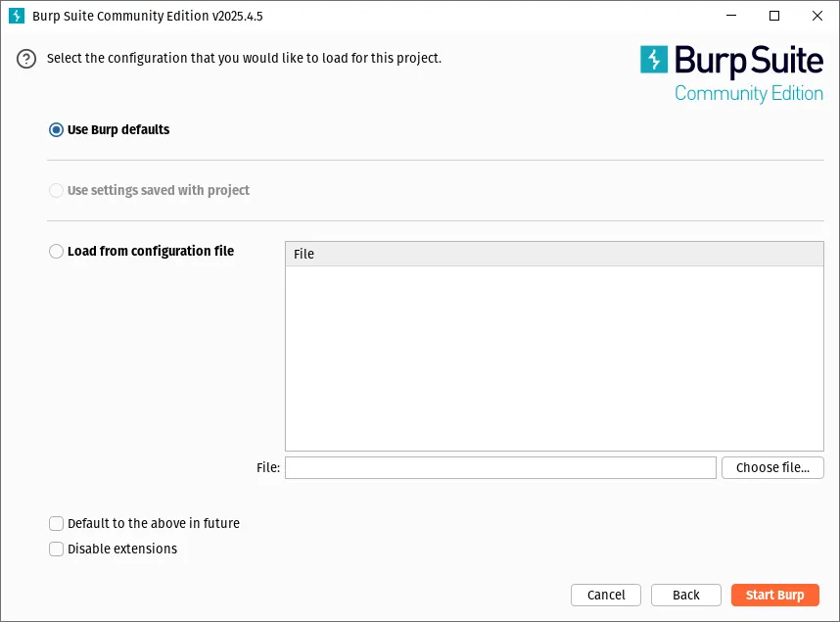Click the configuration selection instruction text
The image size is (840, 622).
245,58
